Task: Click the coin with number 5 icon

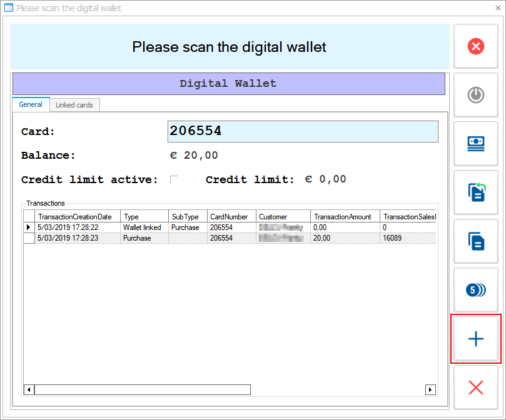Action: click(475, 289)
